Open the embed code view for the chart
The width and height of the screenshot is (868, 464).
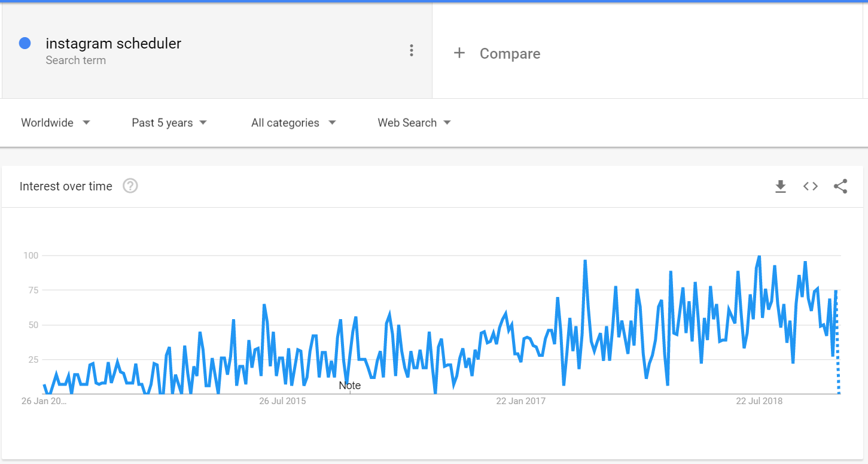coord(810,186)
